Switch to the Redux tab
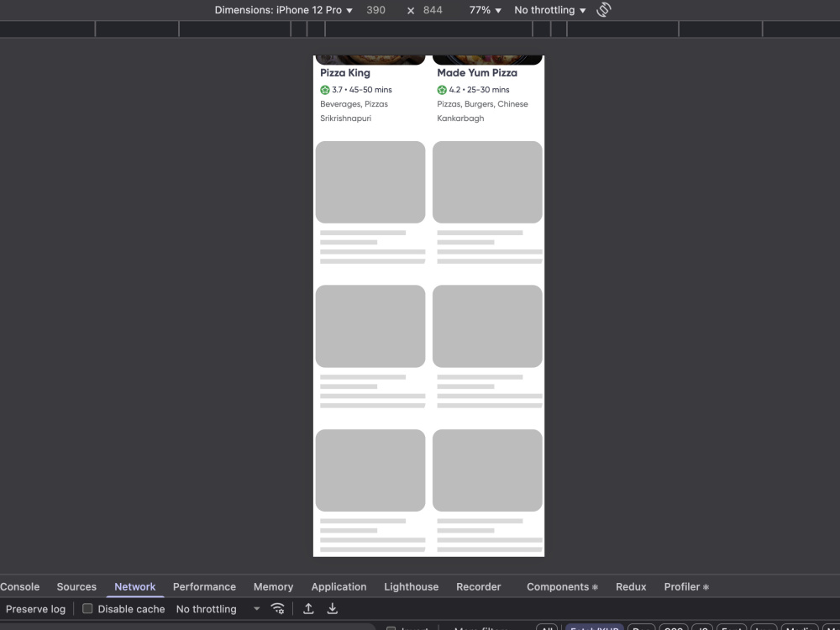Viewport: 840px width, 630px height. (631, 586)
